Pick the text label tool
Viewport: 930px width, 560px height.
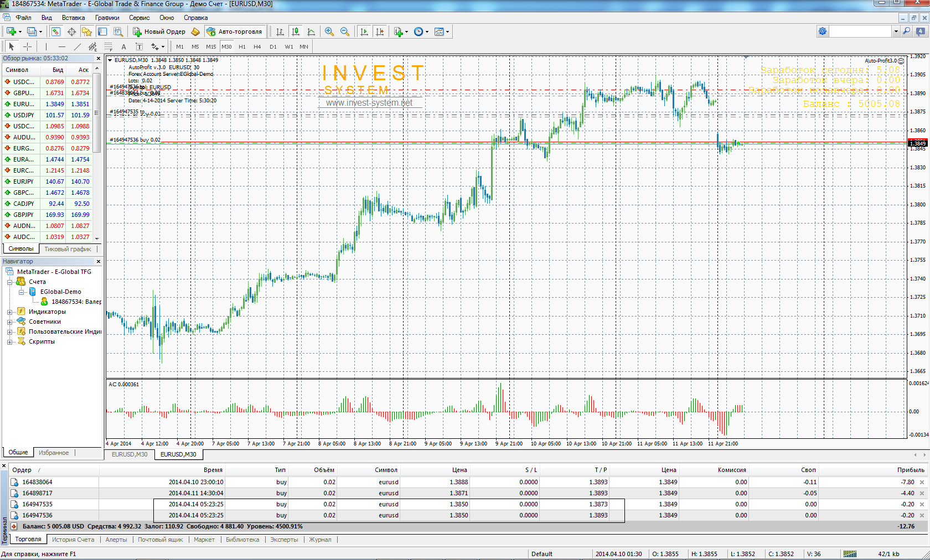tap(123, 47)
